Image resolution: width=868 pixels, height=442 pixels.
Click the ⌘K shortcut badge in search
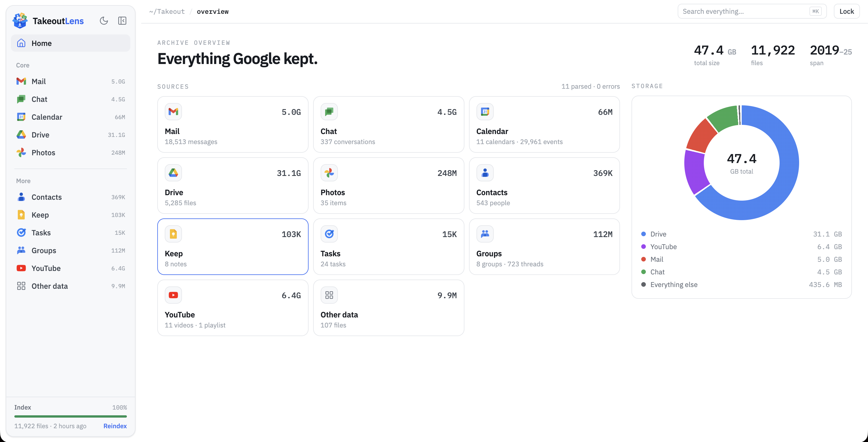815,11
